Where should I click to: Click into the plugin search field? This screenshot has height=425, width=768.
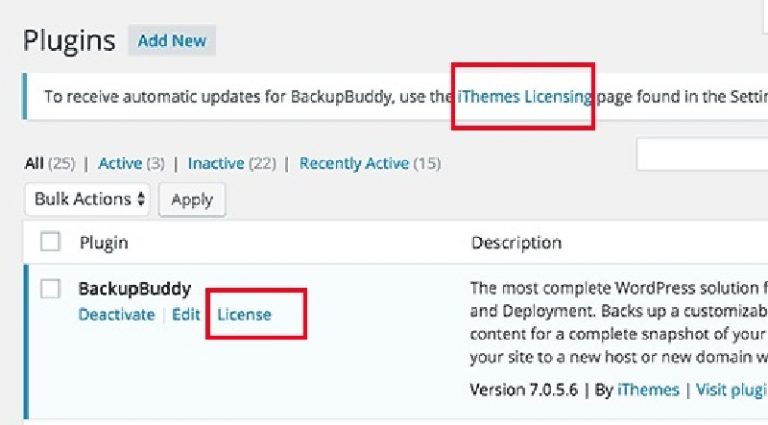click(702, 155)
